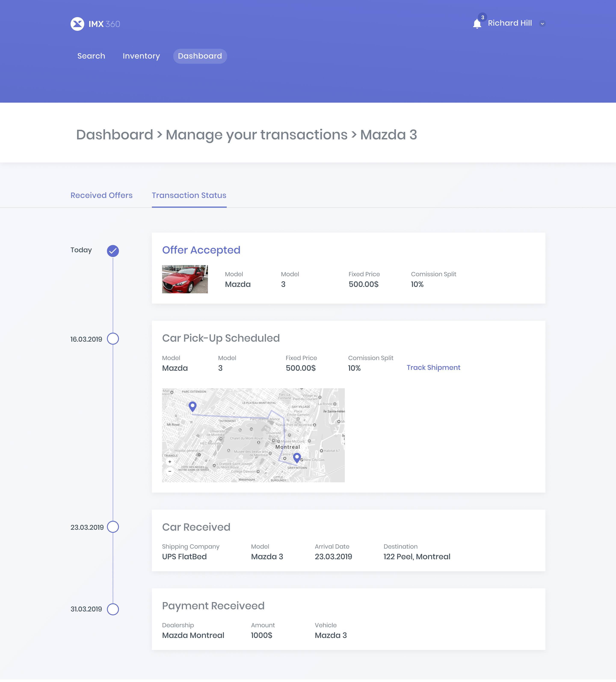Click the 23.03.2019 timeline circle
Image resolution: width=616 pixels, height=682 pixels.
tap(113, 527)
